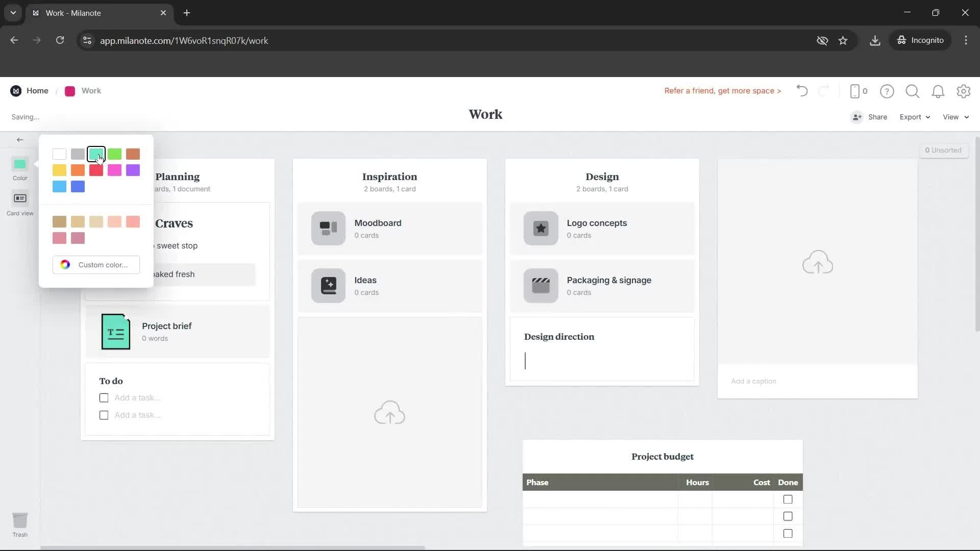Screen dimensions: 980x551
Task: Open the search icon
Action: pos(912,91)
